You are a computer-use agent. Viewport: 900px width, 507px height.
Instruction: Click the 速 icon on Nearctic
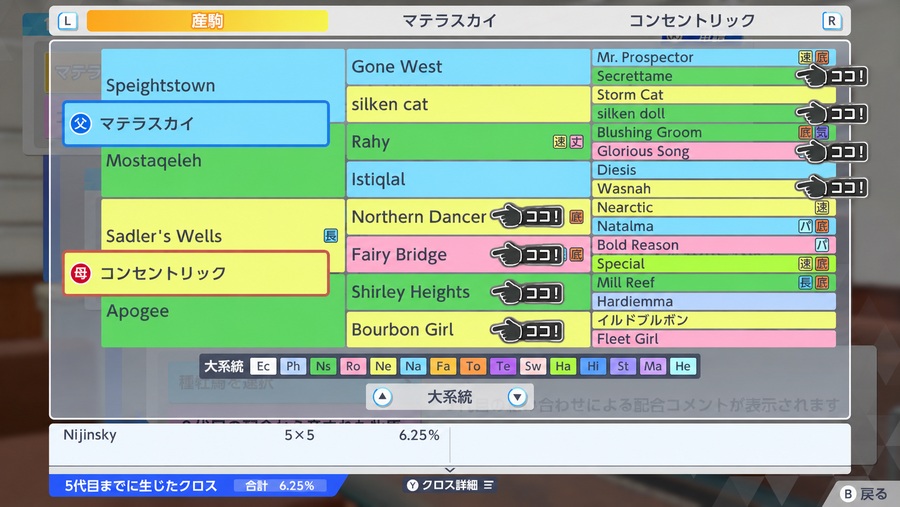coord(822,208)
